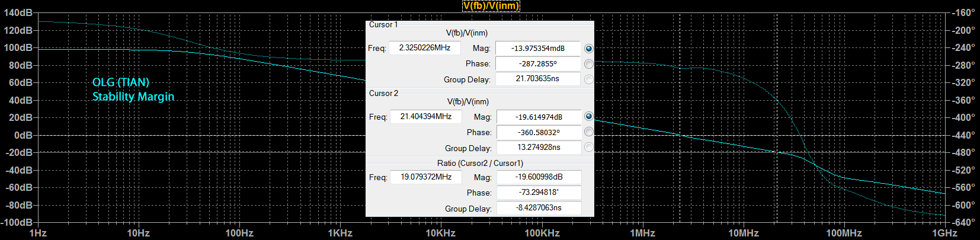Screen dimensions: 980x240
Task: Click Cursor 1 Phase value -287.2855°
Action: tap(538, 64)
